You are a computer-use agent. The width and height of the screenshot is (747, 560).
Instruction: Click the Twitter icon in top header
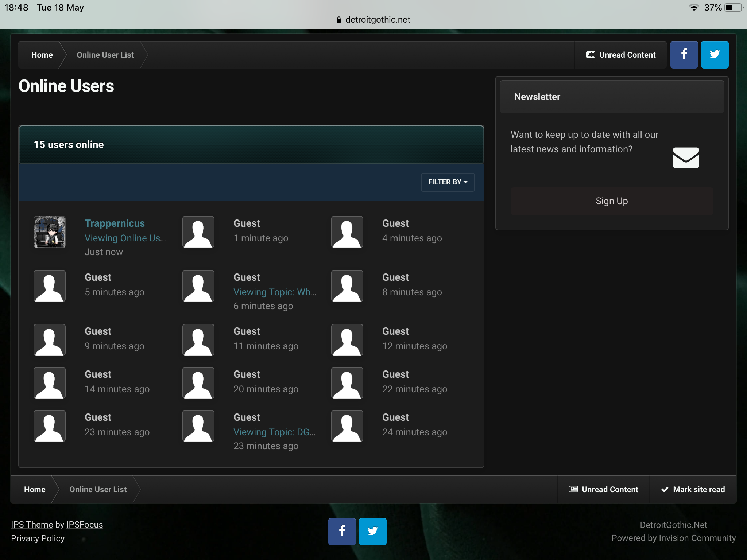[x=715, y=55]
